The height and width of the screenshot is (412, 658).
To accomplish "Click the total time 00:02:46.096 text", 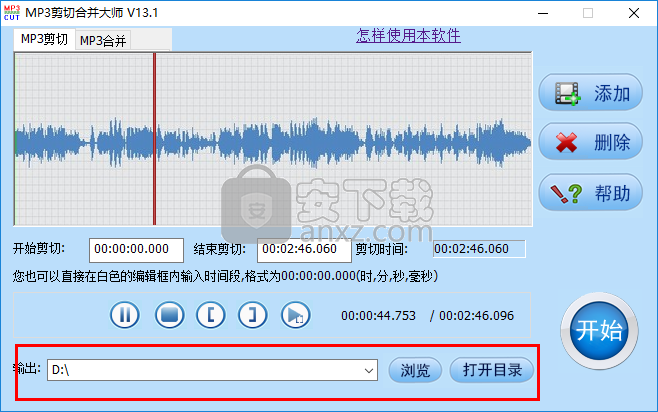I will (476, 316).
